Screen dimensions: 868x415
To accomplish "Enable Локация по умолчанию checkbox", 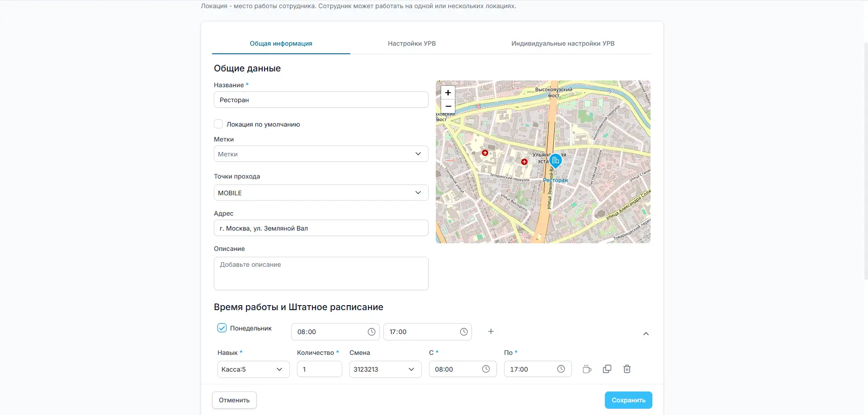I will [x=218, y=124].
